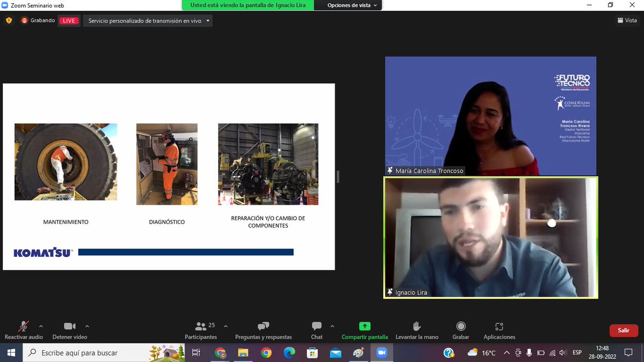644x362 pixels.
Task: Click microphone tray icon
Action: (x=529, y=352)
